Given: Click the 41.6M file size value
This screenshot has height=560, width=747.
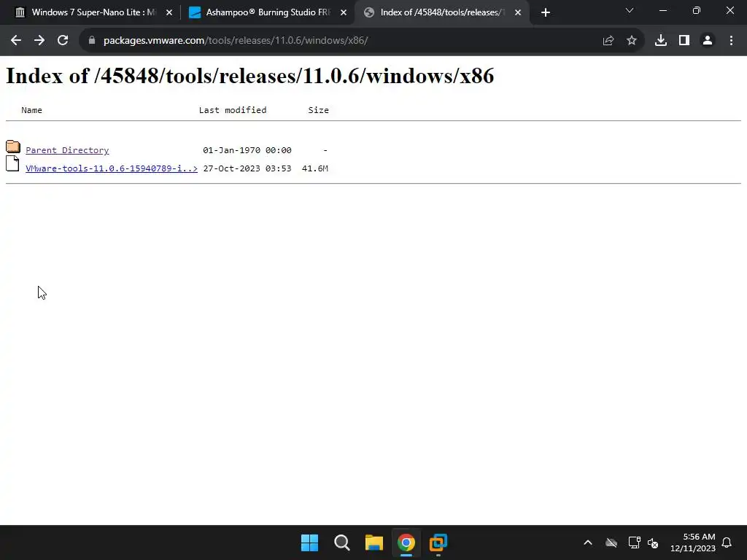Looking at the screenshot, I should click(x=315, y=168).
